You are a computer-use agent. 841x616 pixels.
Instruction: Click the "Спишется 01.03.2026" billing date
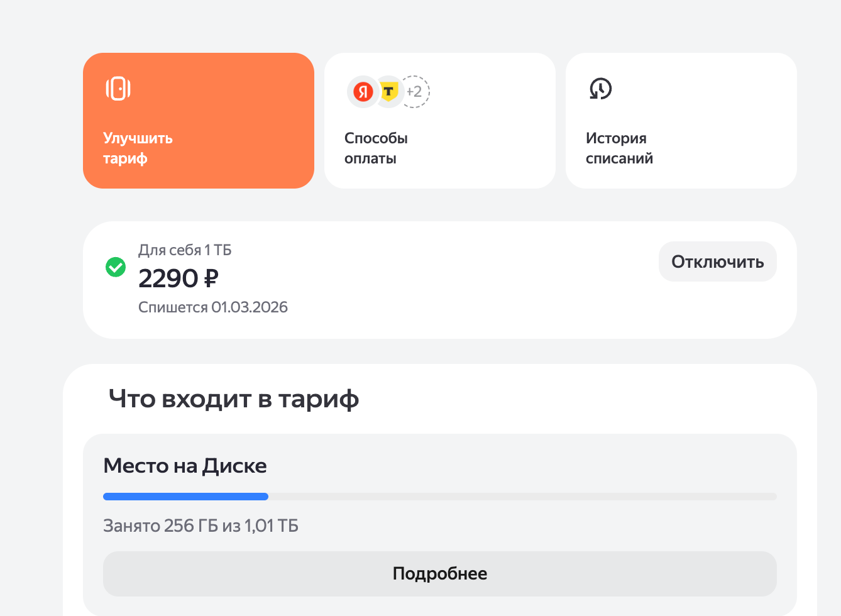click(x=213, y=307)
